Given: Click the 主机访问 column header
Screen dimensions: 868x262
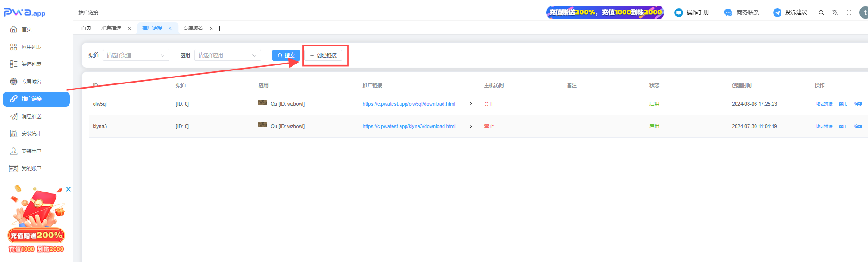Looking at the screenshot, I should pyautogui.click(x=494, y=85).
